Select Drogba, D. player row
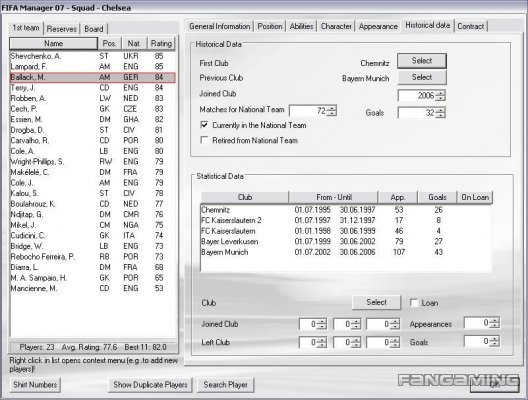 coord(93,130)
